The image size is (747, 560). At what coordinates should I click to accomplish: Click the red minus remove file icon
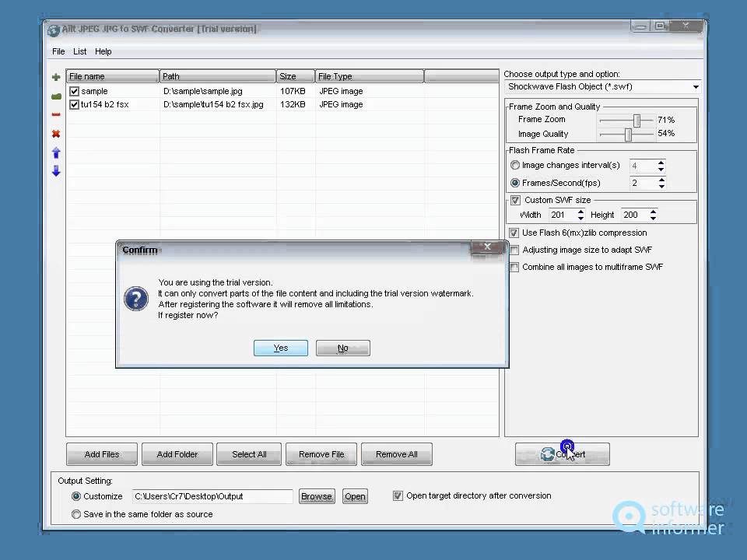(56, 114)
